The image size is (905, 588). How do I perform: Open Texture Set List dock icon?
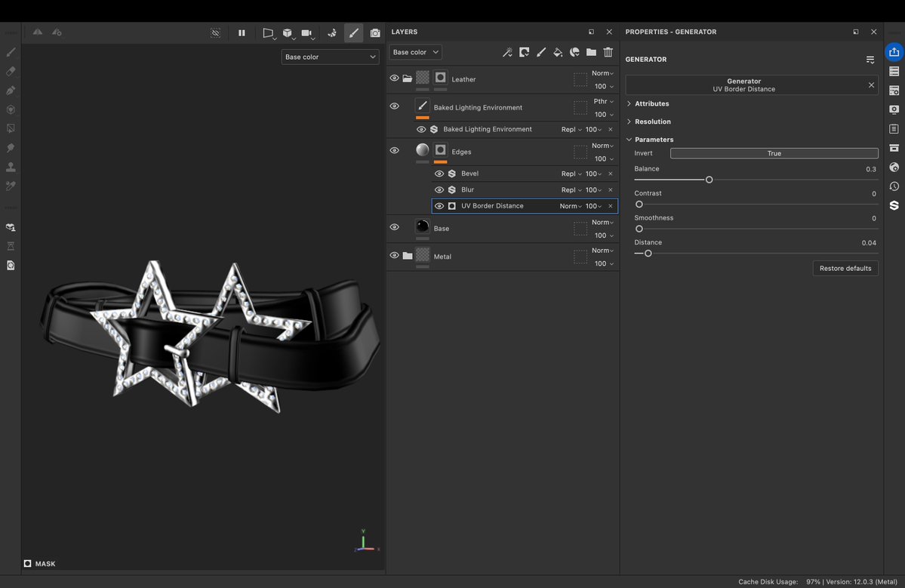[894, 72]
